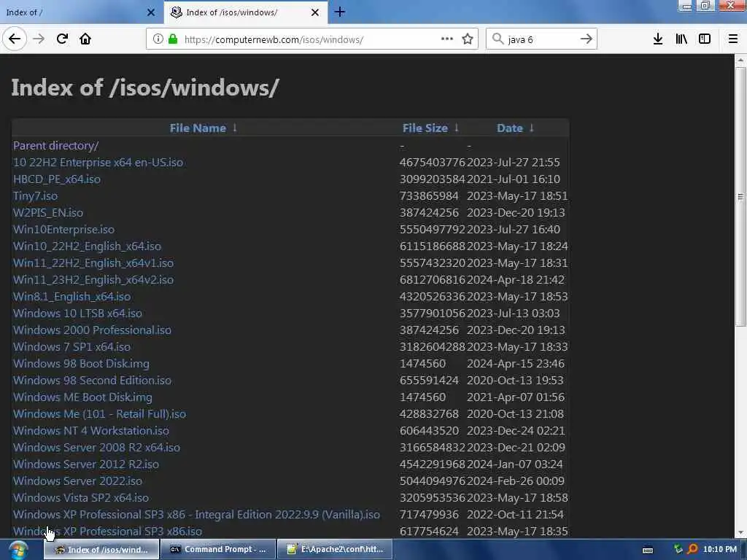Open the Windows Start menu
Viewport: 747px width, 560px height.
point(18,550)
